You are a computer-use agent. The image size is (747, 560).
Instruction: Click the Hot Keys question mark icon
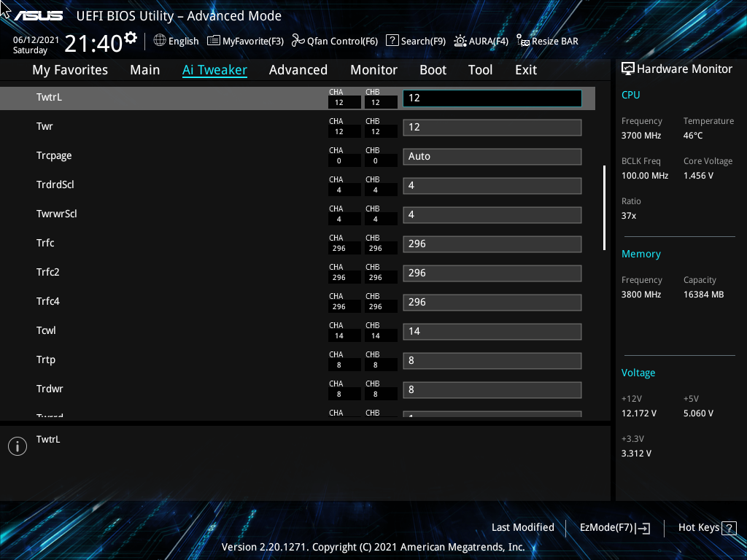(x=729, y=528)
